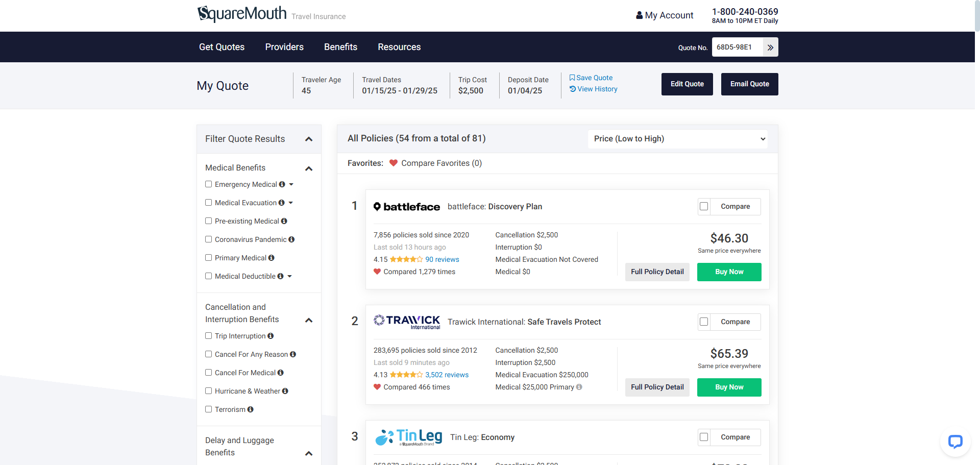The height and width of the screenshot is (465, 980).
Task: Check the Medical Evacuation filter
Action: click(208, 203)
